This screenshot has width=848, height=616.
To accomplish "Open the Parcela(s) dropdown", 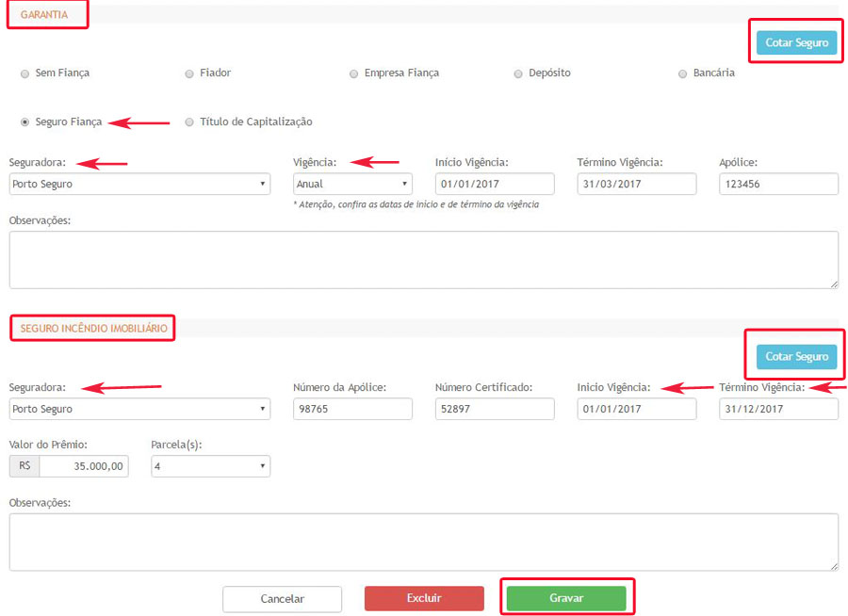I will [x=210, y=466].
